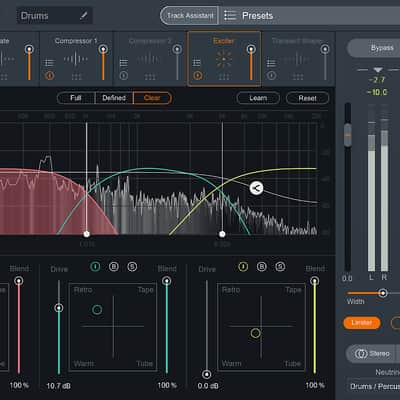Click the green node in the XY pad
Viewport: 400px width, 400px height.
coord(97,310)
